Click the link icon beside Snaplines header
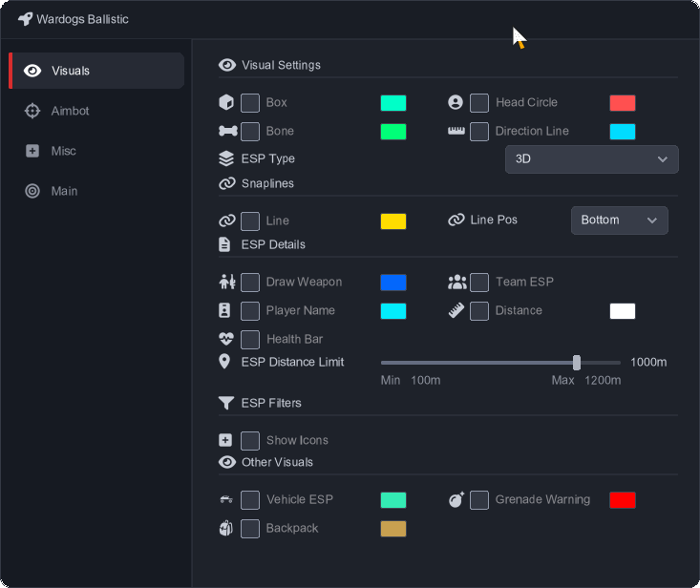 (227, 183)
